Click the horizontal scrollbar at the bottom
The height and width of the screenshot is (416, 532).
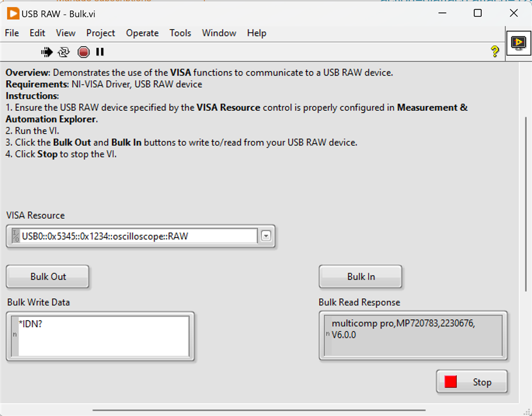pyautogui.click(x=259, y=410)
